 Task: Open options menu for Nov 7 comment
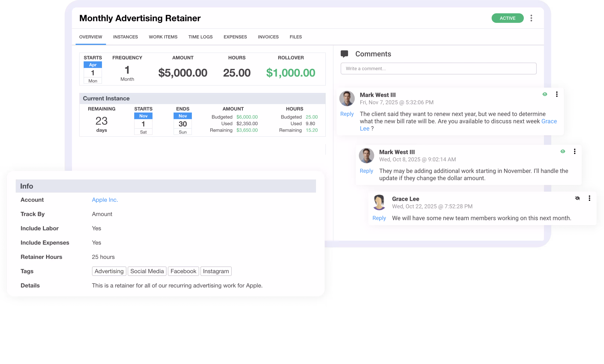pos(557,94)
